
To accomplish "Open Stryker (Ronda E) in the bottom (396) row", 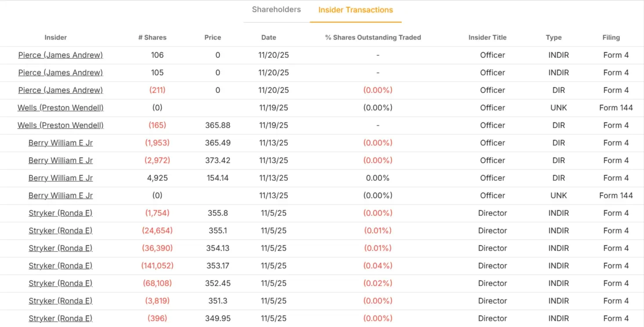I will coord(61,318).
